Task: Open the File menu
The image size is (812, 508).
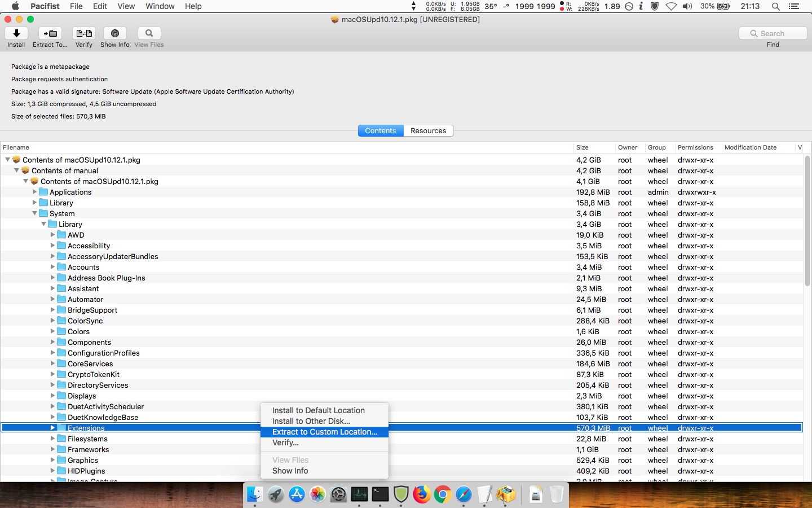Action: [76, 6]
